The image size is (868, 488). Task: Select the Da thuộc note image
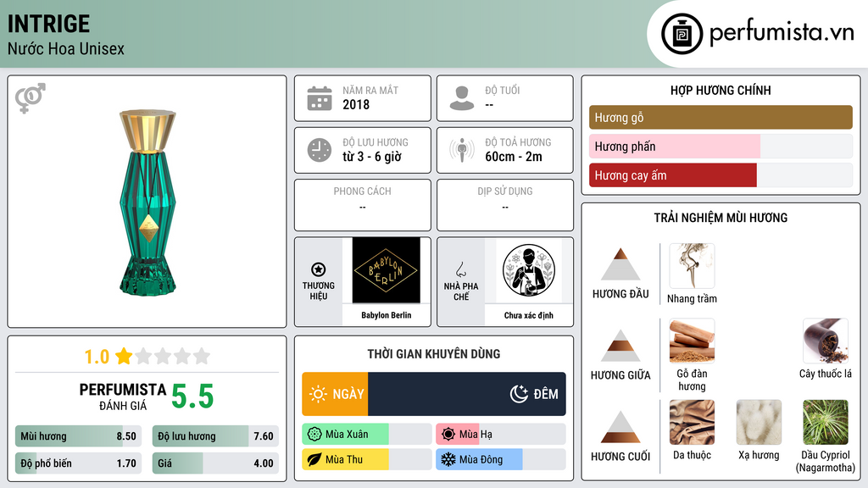click(692, 423)
